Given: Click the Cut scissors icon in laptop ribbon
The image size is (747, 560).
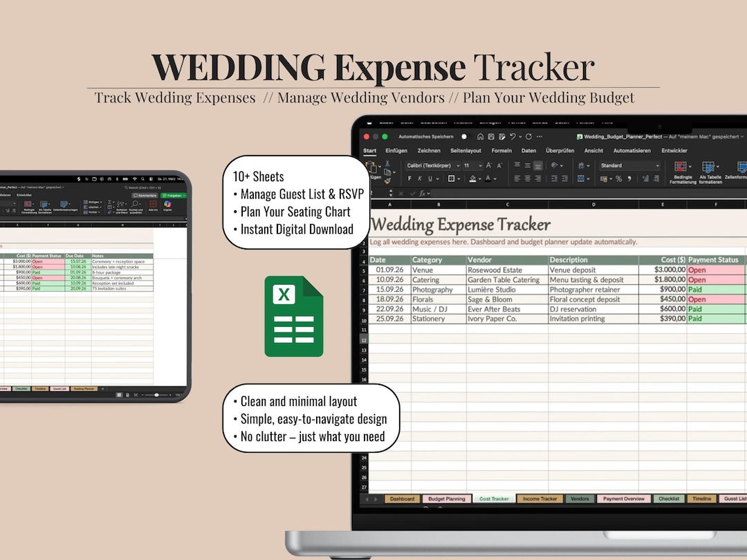Looking at the screenshot, I should pyautogui.click(x=387, y=164).
